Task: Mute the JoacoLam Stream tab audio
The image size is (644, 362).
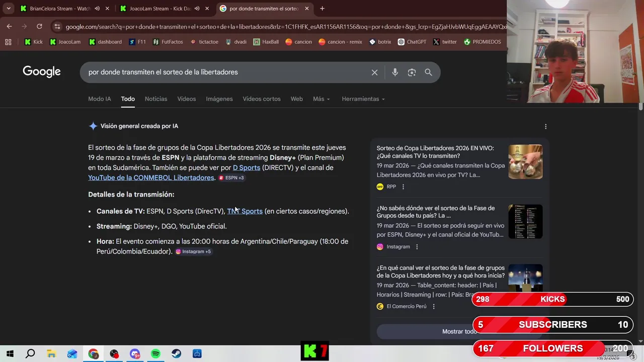Action: pyautogui.click(x=197, y=9)
